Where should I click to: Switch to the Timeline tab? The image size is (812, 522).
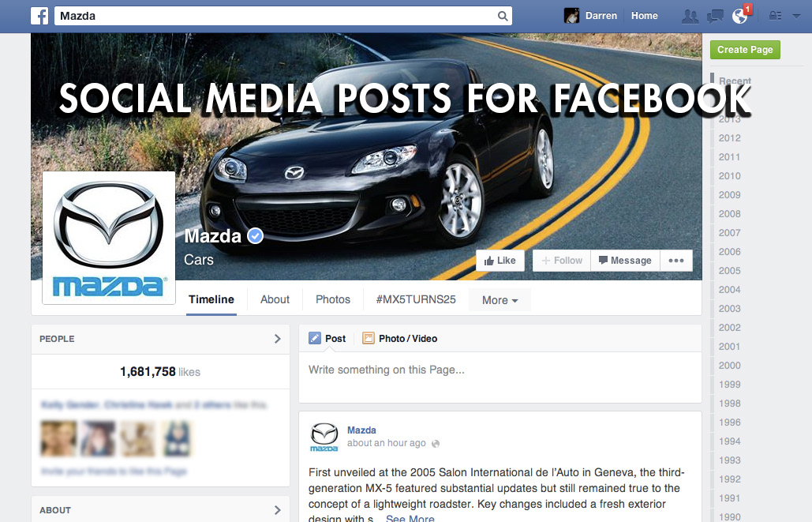tap(211, 299)
